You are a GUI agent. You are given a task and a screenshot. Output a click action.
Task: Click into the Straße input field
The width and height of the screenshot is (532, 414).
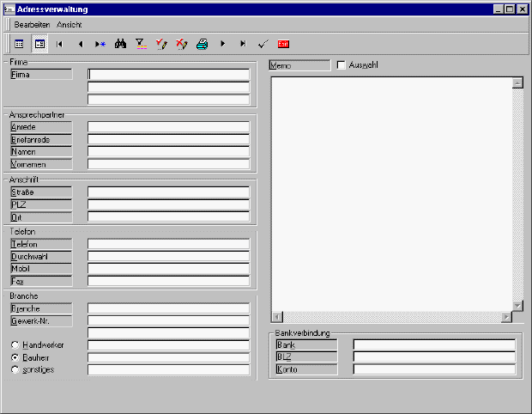coord(168,192)
